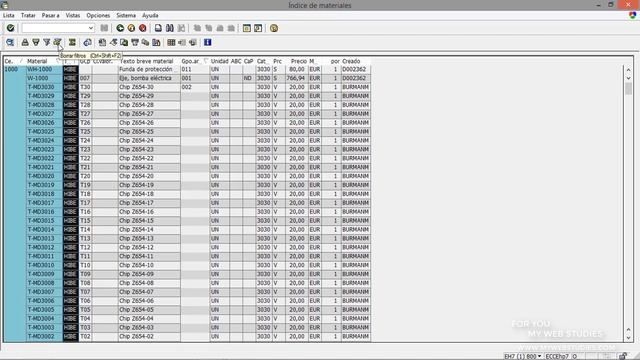
Task: Open the Ayuda menu
Action: pos(150,16)
